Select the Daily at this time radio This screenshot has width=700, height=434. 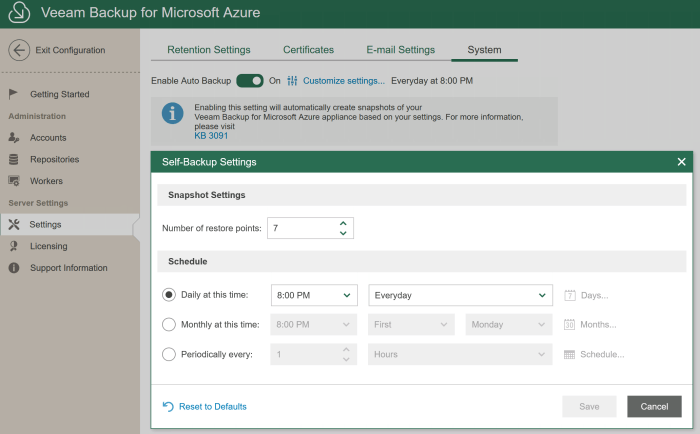(x=169, y=295)
